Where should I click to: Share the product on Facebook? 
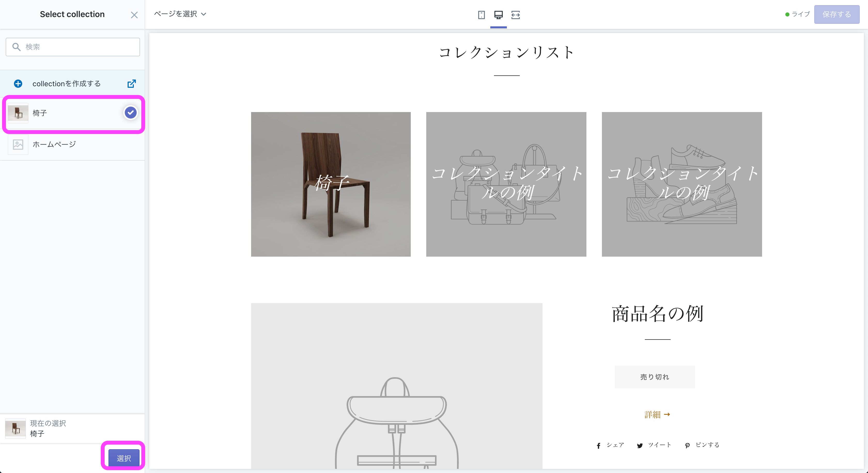point(599,445)
